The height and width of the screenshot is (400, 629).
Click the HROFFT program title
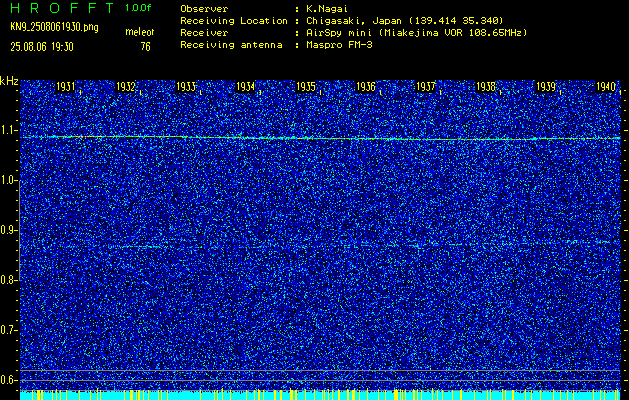(62, 8)
